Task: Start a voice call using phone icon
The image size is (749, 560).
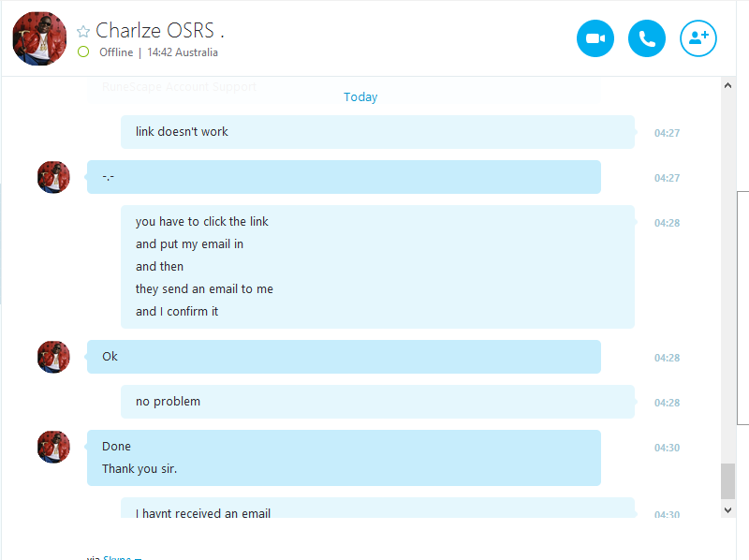Action: pyautogui.click(x=647, y=38)
